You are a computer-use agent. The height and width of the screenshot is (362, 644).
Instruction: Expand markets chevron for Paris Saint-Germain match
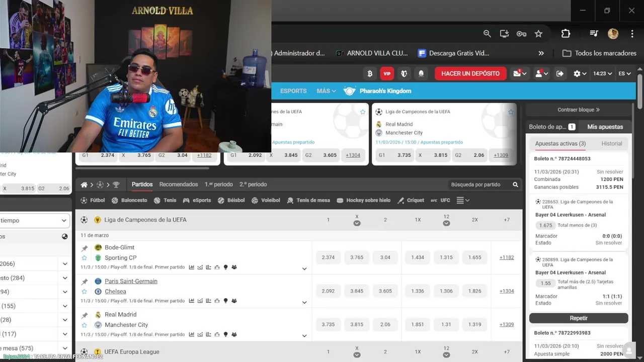(x=304, y=302)
